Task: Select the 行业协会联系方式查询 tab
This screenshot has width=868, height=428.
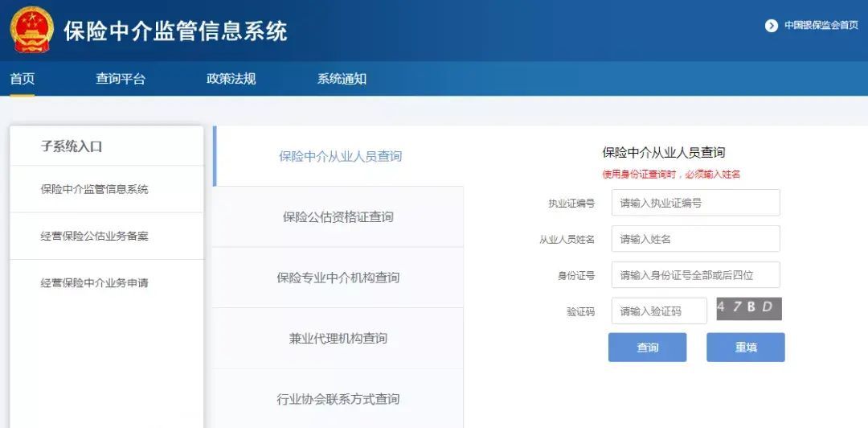Action: point(339,398)
